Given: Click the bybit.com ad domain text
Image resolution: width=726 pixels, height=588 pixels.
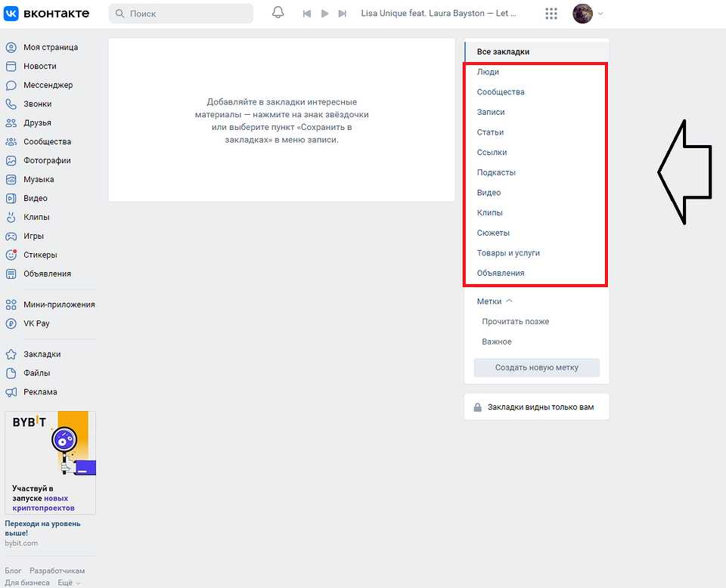Looking at the screenshot, I should pyautogui.click(x=21, y=543).
